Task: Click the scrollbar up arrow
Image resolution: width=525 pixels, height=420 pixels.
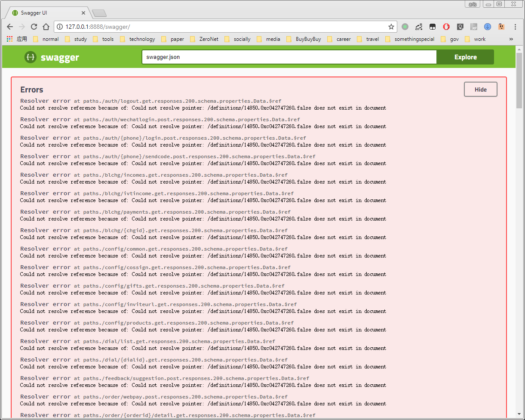Action: [x=520, y=49]
